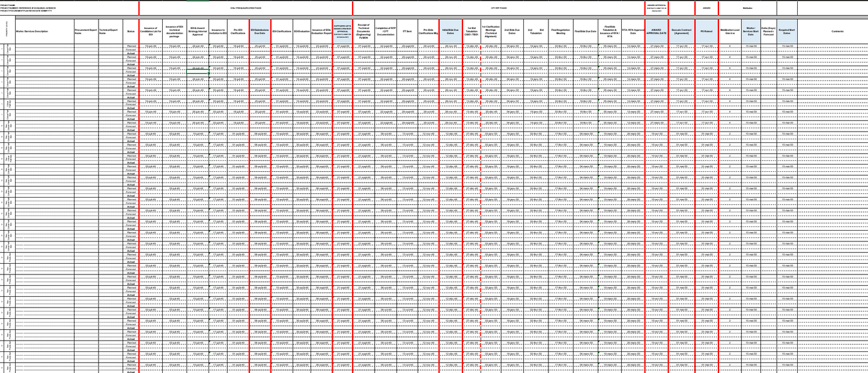Click the 'Required Start Dates' header cell
The height and width of the screenshot is (373, 868).
point(787,31)
